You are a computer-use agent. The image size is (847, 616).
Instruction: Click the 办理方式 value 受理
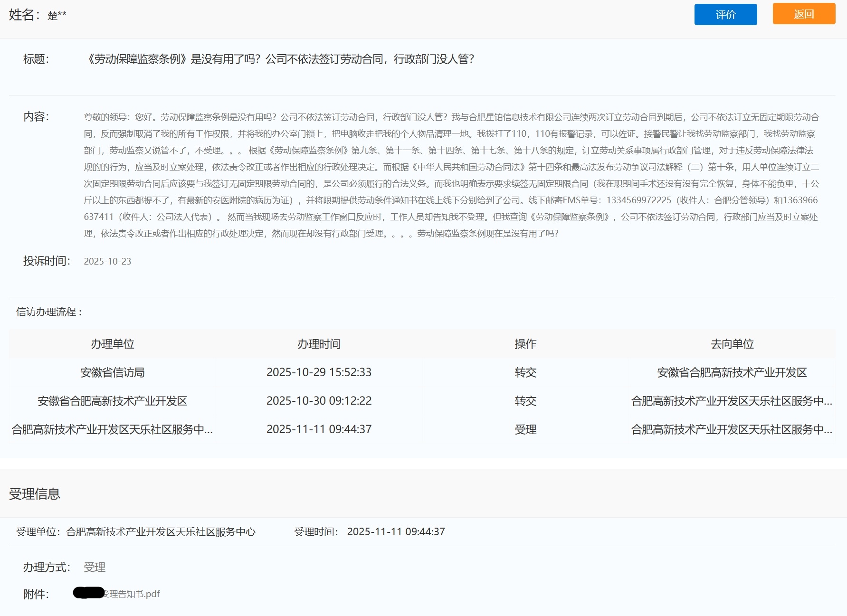tap(95, 567)
